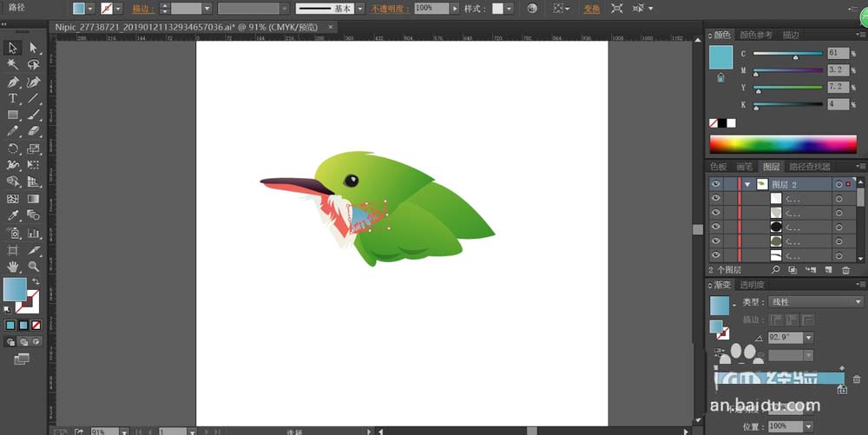The height and width of the screenshot is (435, 868).
Task: Switch paint to Gradient mode in toolbox
Action: (23, 326)
